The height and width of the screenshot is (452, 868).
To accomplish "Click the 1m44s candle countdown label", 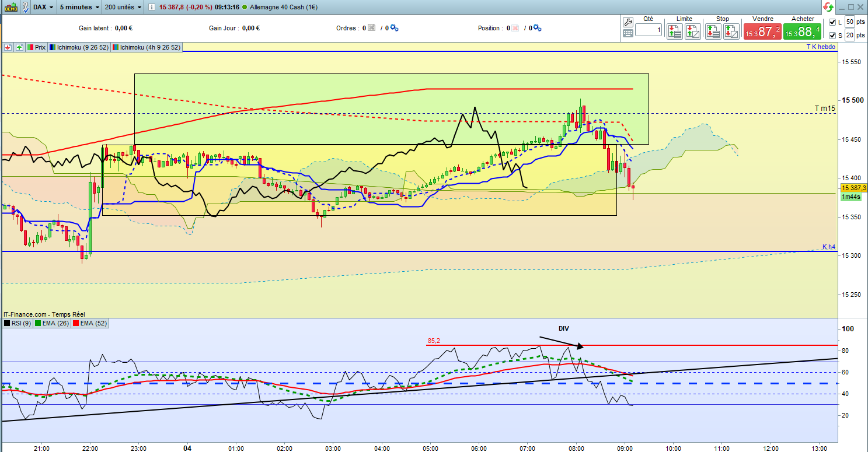I will pyautogui.click(x=852, y=197).
